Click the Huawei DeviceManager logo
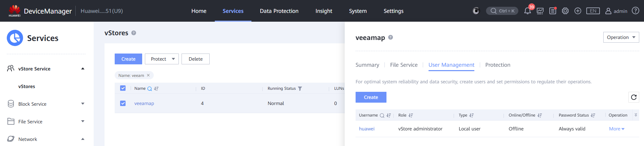 (x=15, y=11)
